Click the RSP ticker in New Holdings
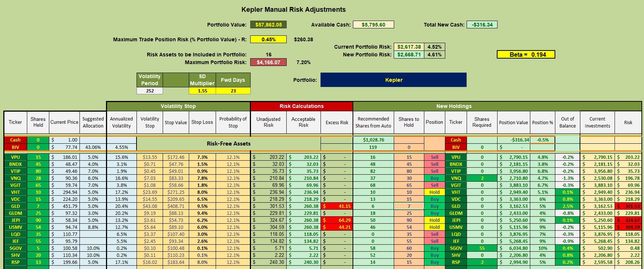This screenshot has height=269, width=644. click(456, 262)
